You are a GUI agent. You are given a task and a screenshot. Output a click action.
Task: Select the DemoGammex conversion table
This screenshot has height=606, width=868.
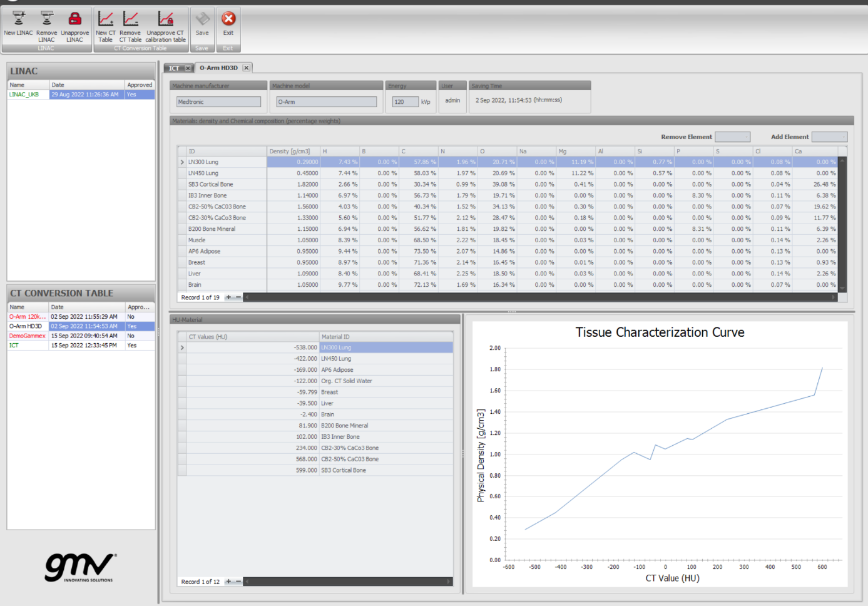[x=81, y=336]
